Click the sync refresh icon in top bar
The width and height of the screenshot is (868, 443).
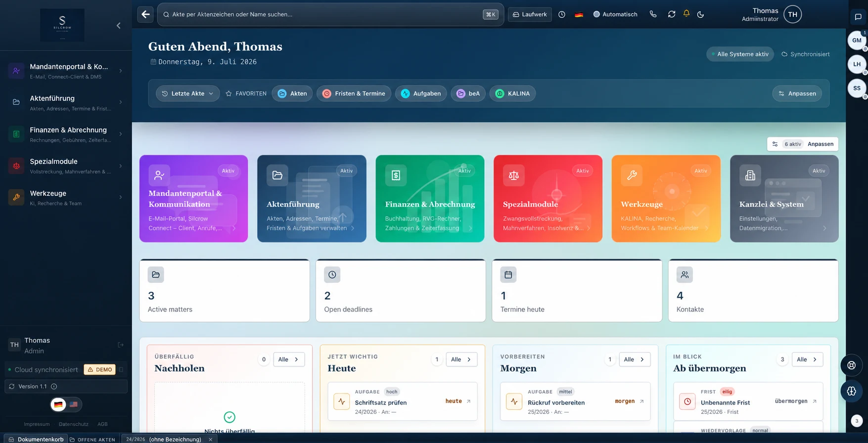point(672,14)
